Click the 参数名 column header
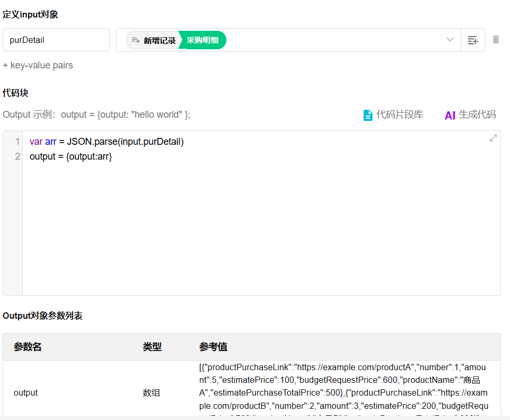510x420 pixels. pyautogui.click(x=28, y=347)
